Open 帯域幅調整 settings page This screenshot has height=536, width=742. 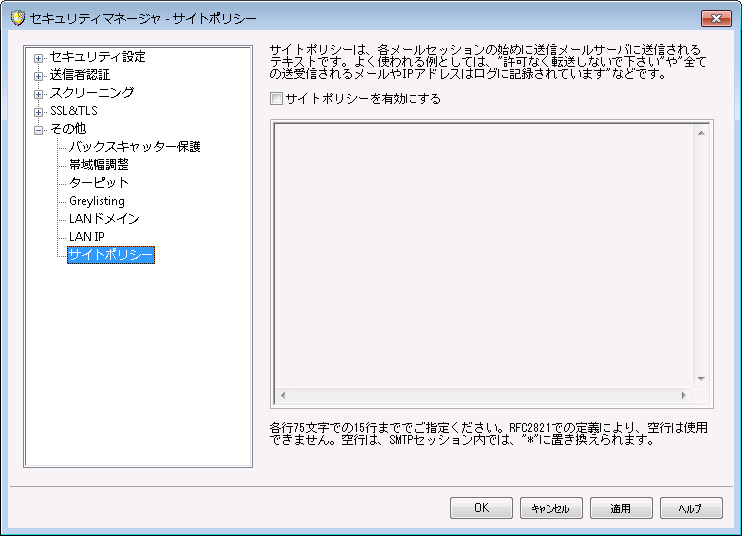[x=98, y=165]
